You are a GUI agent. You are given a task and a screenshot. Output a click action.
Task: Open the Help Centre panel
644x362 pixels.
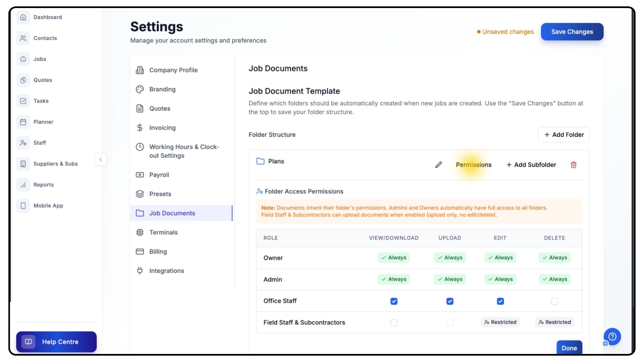tap(56, 342)
